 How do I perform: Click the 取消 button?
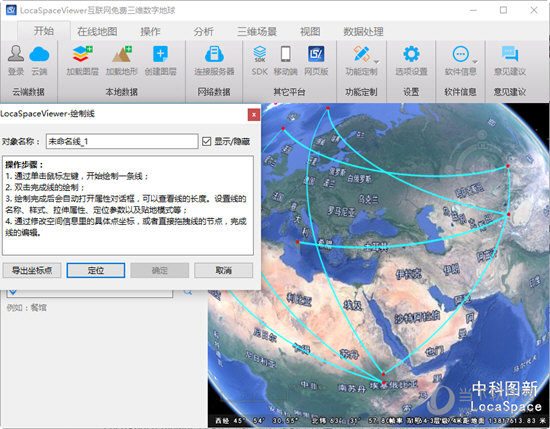[223, 270]
